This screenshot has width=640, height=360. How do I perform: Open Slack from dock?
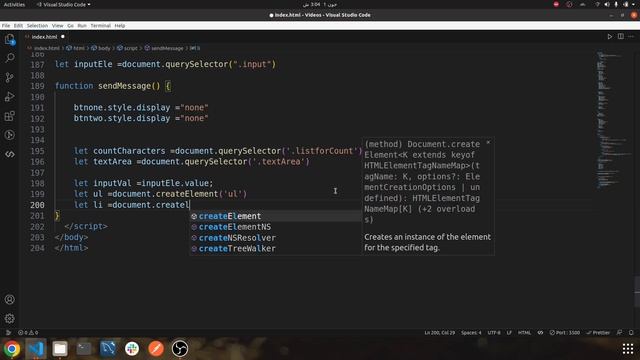point(132,349)
